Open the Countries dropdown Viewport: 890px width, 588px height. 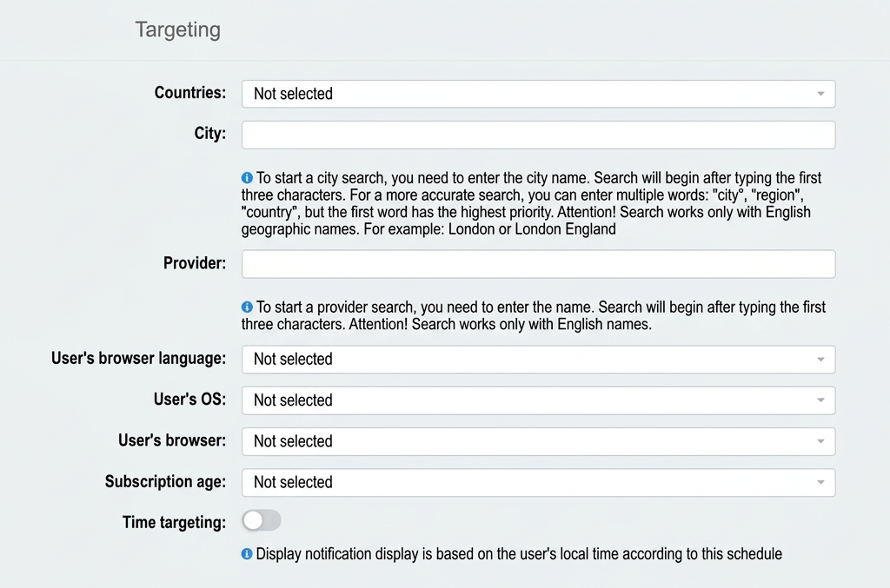pyautogui.click(x=538, y=94)
